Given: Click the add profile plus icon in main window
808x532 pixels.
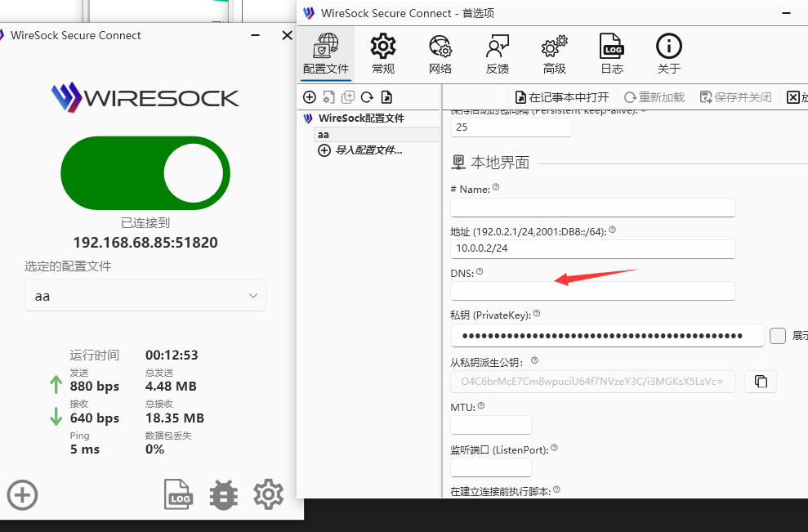Looking at the screenshot, I should pos(22,495).
